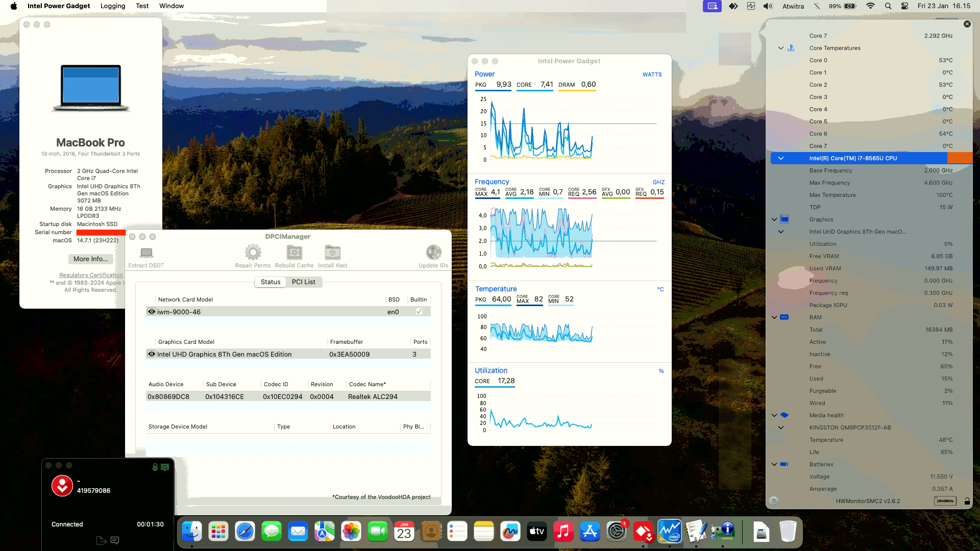Viewport: 980px width, 551px height.
Task: Open the Control Center menu bar icon
Action: pos(904,6)
